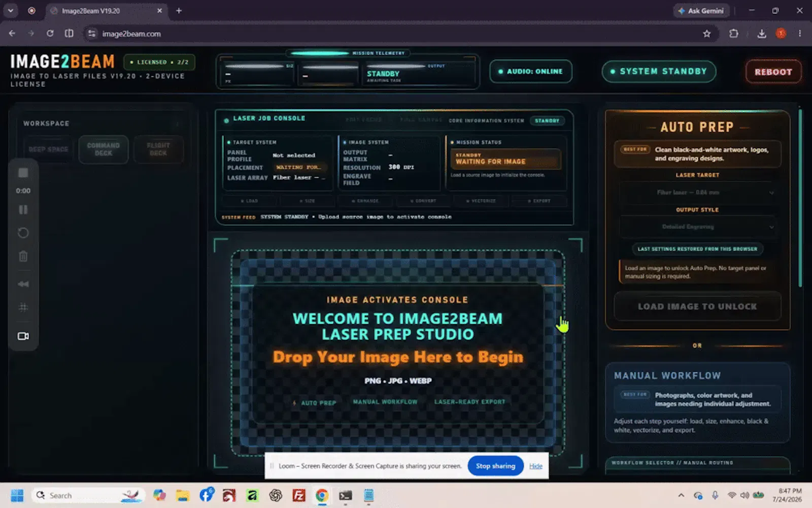
Task: Click the Size step in job console
Action: pyautogui.click(x=307, y=201)
